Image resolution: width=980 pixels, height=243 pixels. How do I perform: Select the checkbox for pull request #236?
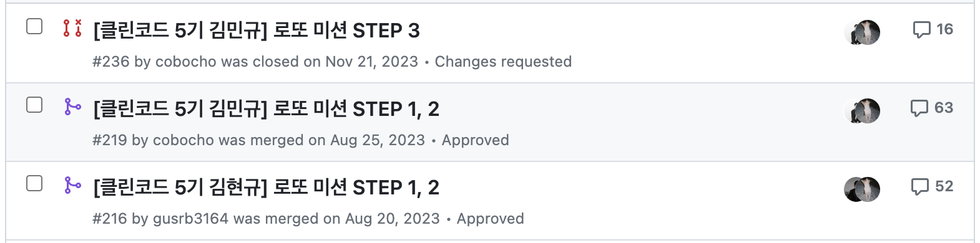[x=34, y=26]
